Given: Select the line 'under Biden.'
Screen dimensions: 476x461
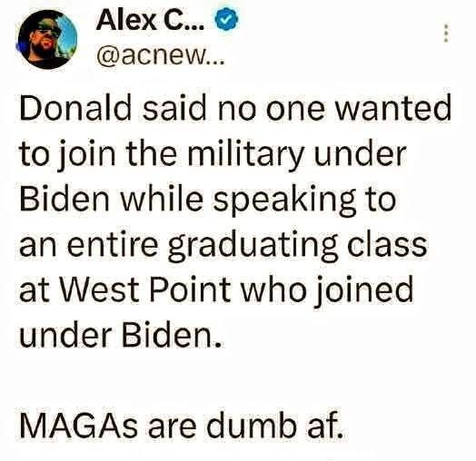Looking at the screenshot, I should [121, 335].
